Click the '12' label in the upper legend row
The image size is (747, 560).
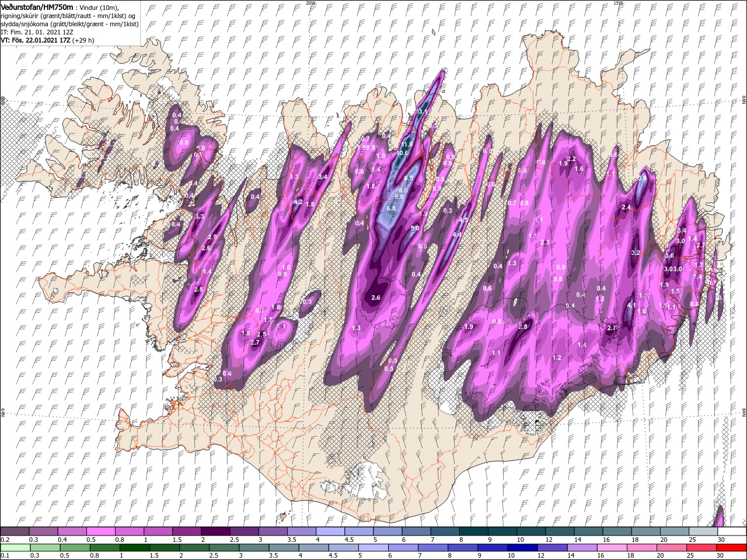(x=548, y=540)
